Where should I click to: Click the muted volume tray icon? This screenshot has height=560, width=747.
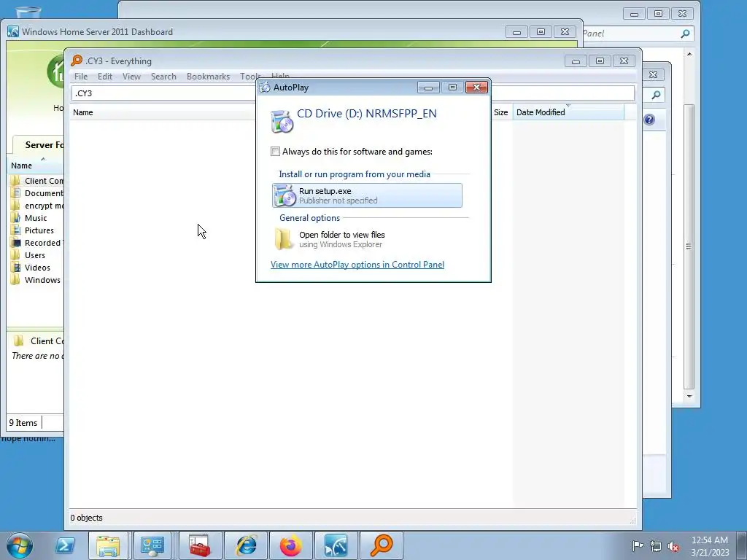click(x=673, y=547)
